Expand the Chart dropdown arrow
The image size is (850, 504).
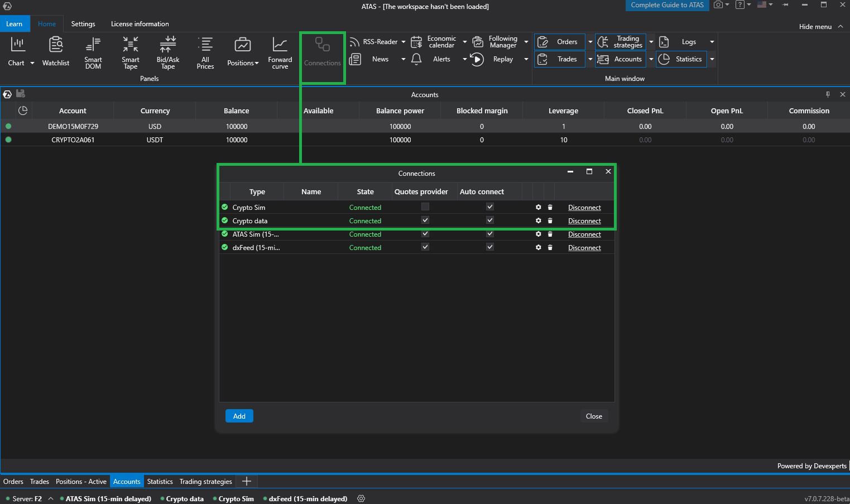pyautogui.click(x=32, y=63)
